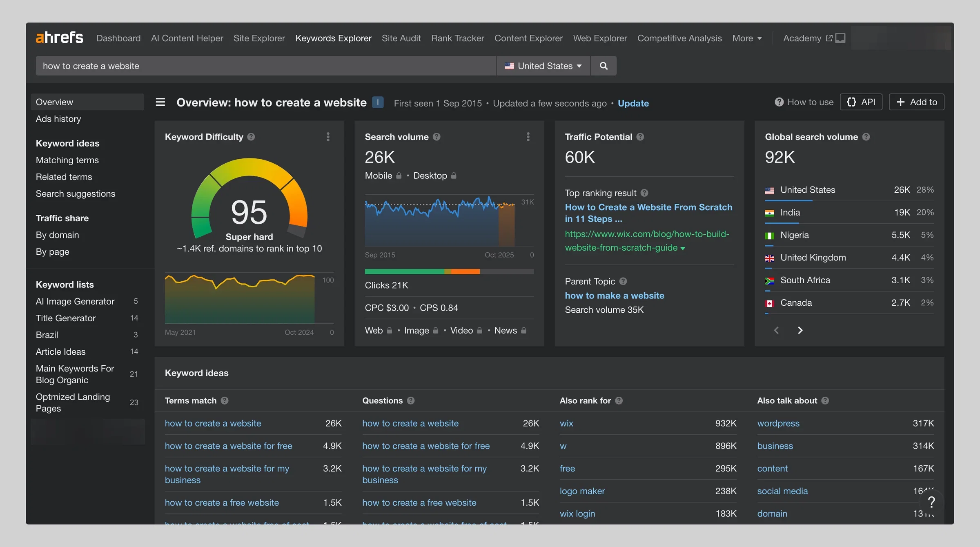Click help icon next to Traffic Potential
980x547 pixels.
point(640,137)
